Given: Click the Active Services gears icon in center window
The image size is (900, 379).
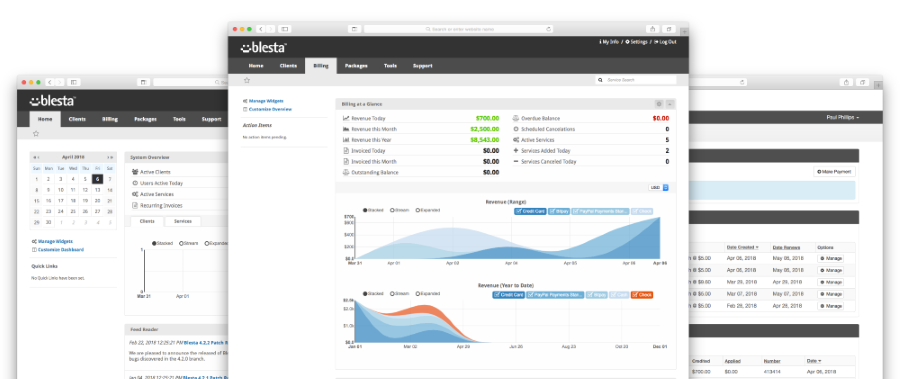Looking at the screenshot, I should click(x=515, y=140).
